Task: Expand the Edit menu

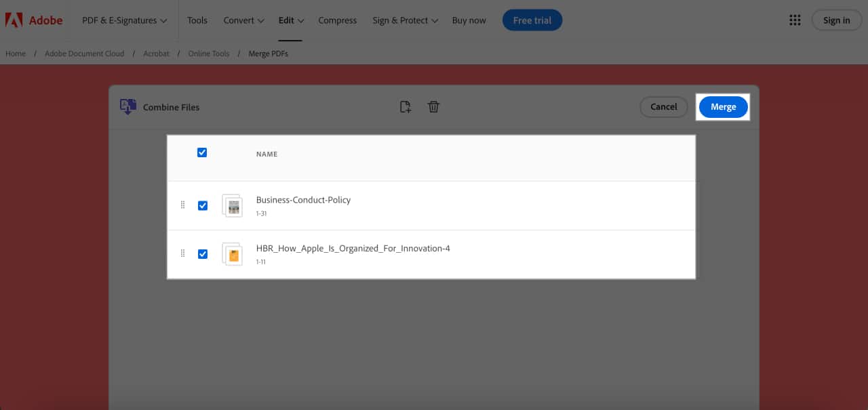Action: 291,20
